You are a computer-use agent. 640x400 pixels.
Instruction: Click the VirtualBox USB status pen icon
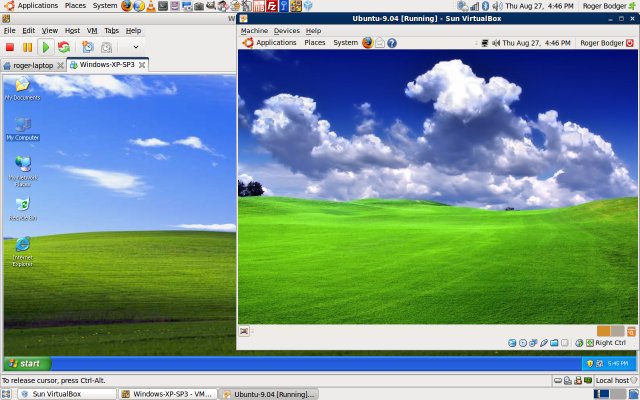pyautogui.click(x=544, y=343)
